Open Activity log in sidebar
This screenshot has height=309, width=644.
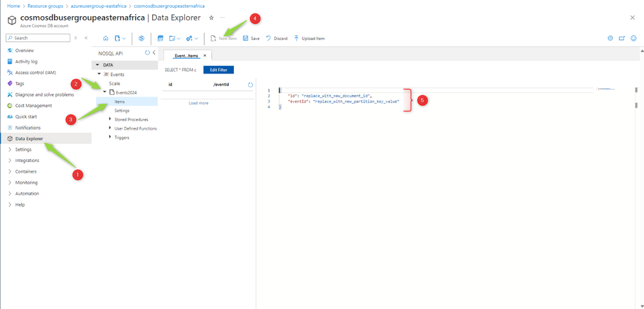coord(26,62)
